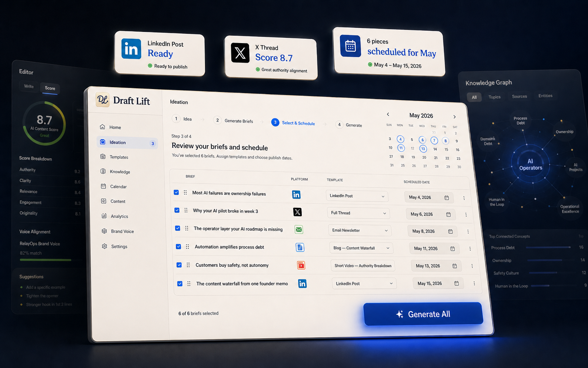Go to step 1 Idea
The height and width of the screenshot is (368, 588).
coord(182,119)
